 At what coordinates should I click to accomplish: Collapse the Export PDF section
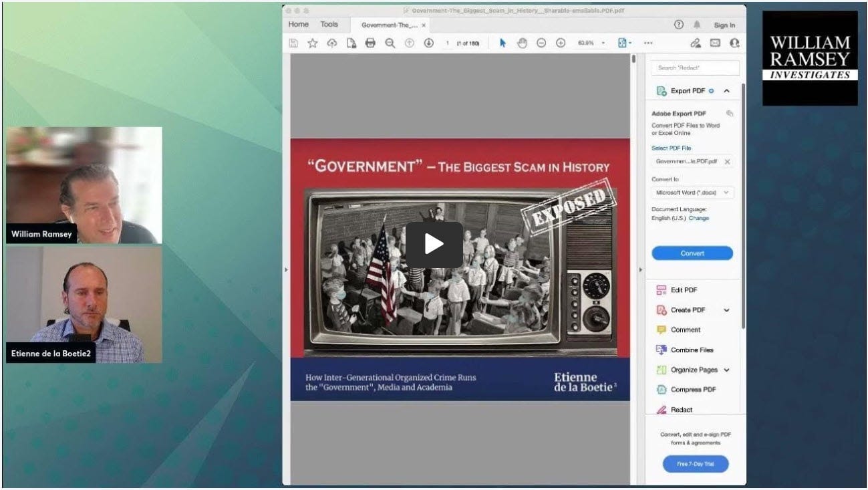click(726, 91)
